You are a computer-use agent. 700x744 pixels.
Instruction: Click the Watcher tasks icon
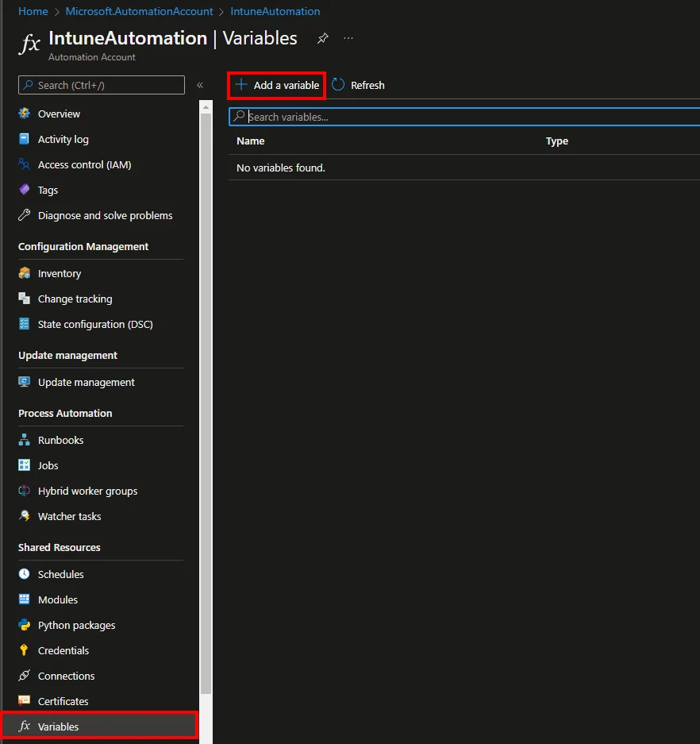pyautogui.click(x=24, y=516)
